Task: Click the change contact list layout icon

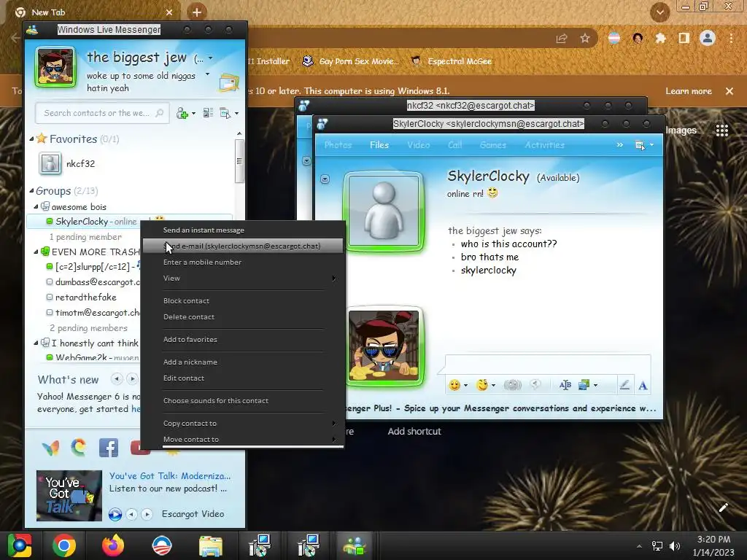Action: coord(208,113)
